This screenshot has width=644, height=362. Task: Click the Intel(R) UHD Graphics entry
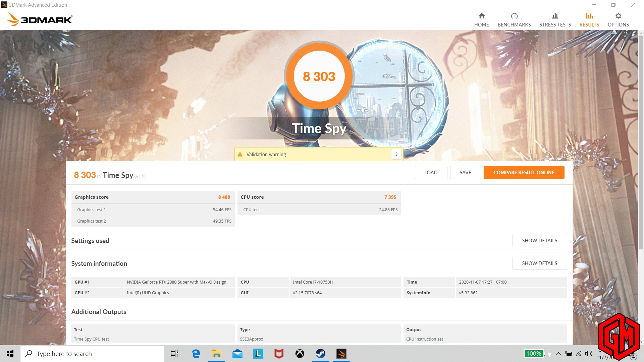(148, 293)
